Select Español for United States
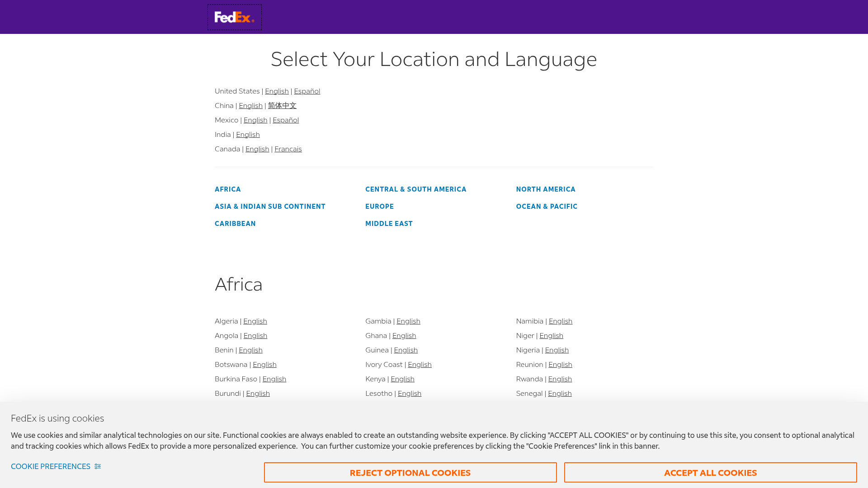The width and height of the screenshot is (868, 488). pyautogui.click(x=307, y=91)
